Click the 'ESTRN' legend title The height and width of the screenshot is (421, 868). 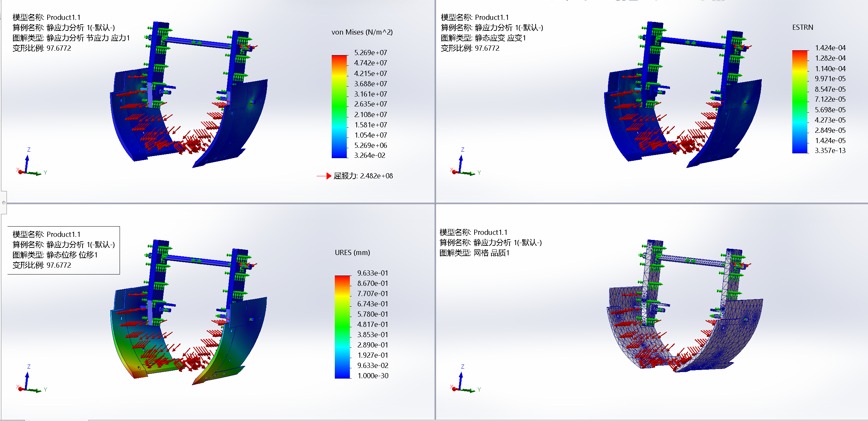803,27
